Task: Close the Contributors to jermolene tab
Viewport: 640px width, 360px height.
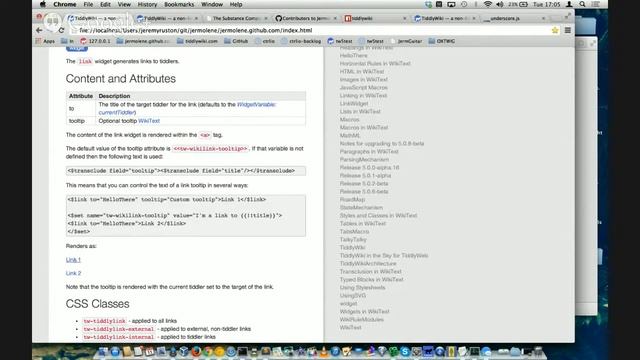Action: [335, 18]
